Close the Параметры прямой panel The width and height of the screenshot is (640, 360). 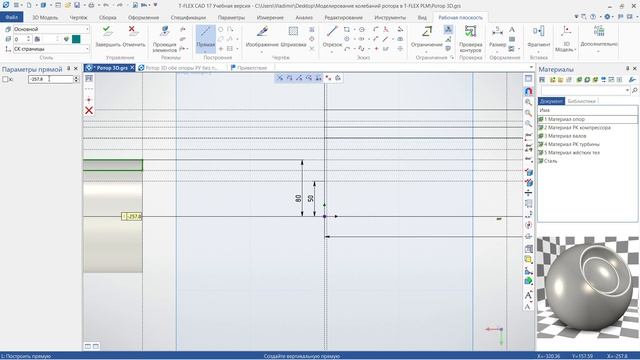76,69
